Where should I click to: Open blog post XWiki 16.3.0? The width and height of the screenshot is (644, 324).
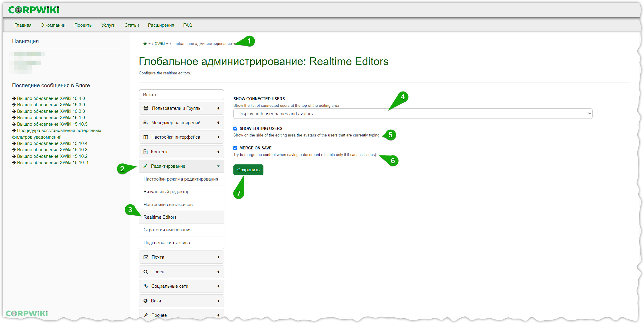click(51, 105)
